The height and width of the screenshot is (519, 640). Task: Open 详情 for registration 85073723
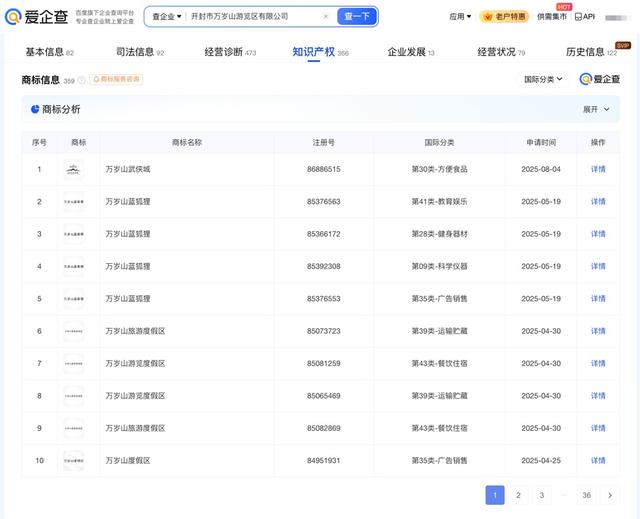coord(598,331)
